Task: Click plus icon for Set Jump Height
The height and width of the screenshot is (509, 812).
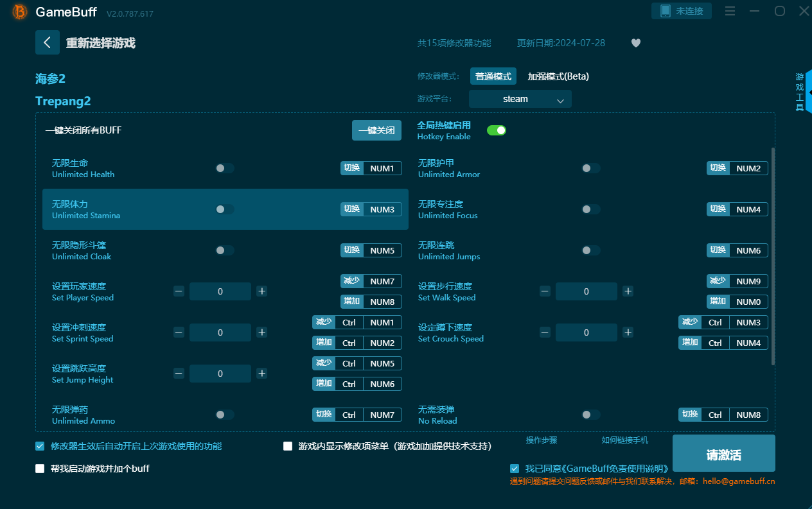Action: [261, 374]
